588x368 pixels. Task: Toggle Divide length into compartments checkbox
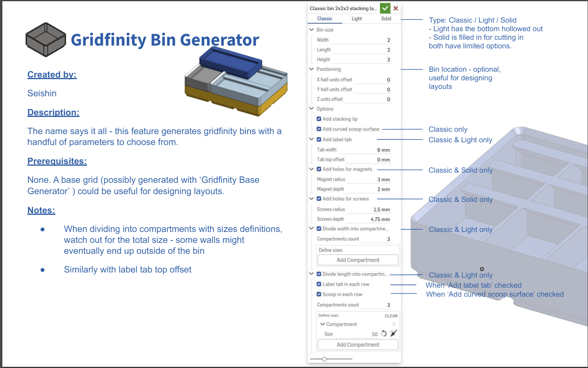[x=319, y=274]
